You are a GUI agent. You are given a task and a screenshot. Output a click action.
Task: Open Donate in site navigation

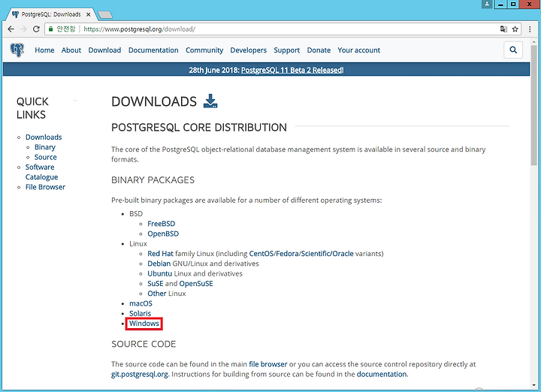tap(319, 50)
